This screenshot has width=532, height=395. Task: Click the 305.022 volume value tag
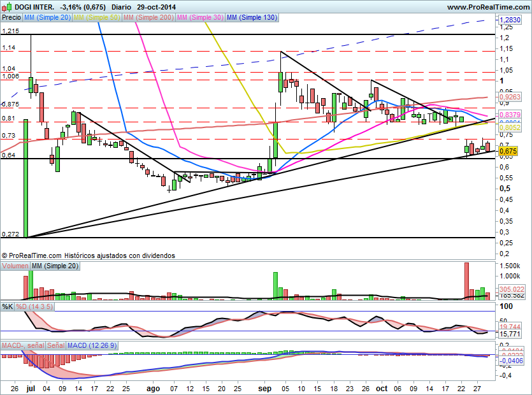click(512, 289)
